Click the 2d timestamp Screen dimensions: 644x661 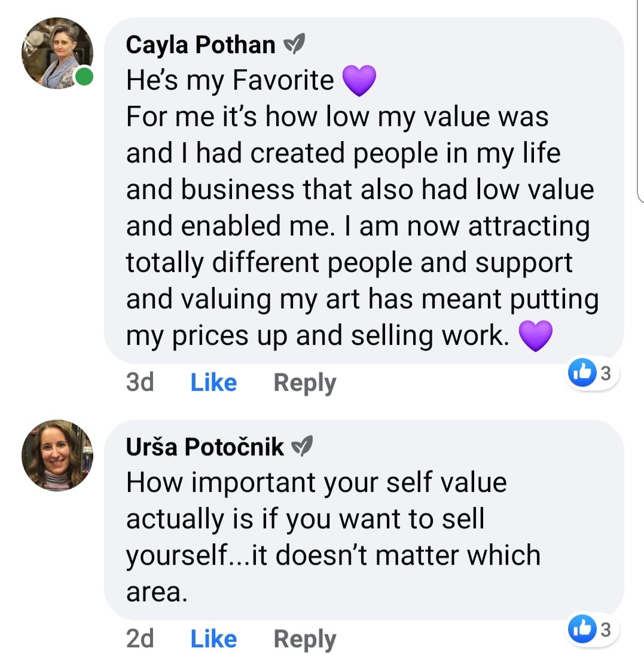tap(140, 639)
